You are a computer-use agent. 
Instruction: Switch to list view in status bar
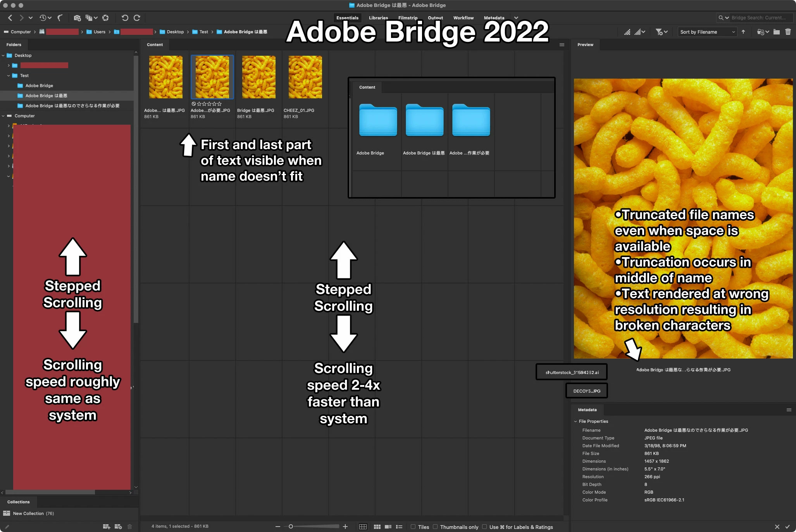coord(399,527)
